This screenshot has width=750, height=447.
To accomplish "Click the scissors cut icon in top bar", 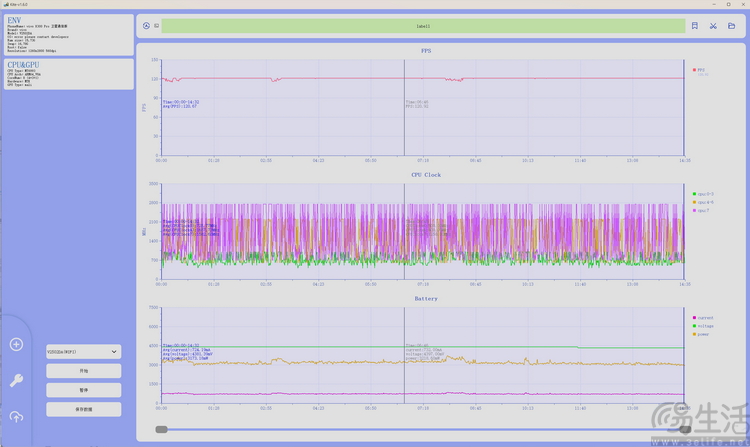I will tap(714, 26).
